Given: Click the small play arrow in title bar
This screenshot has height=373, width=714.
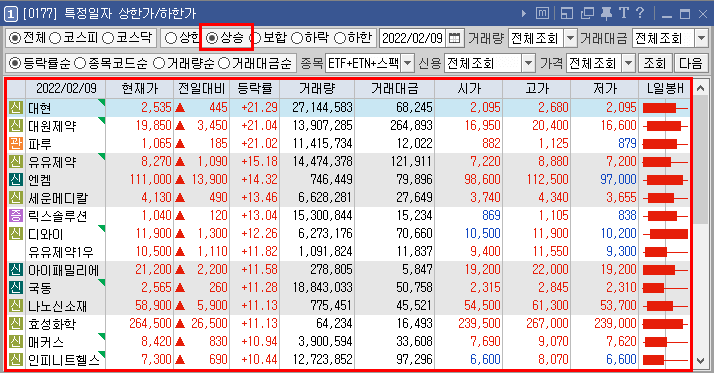Looking at the screenshot, I should [x=524, y=14].
